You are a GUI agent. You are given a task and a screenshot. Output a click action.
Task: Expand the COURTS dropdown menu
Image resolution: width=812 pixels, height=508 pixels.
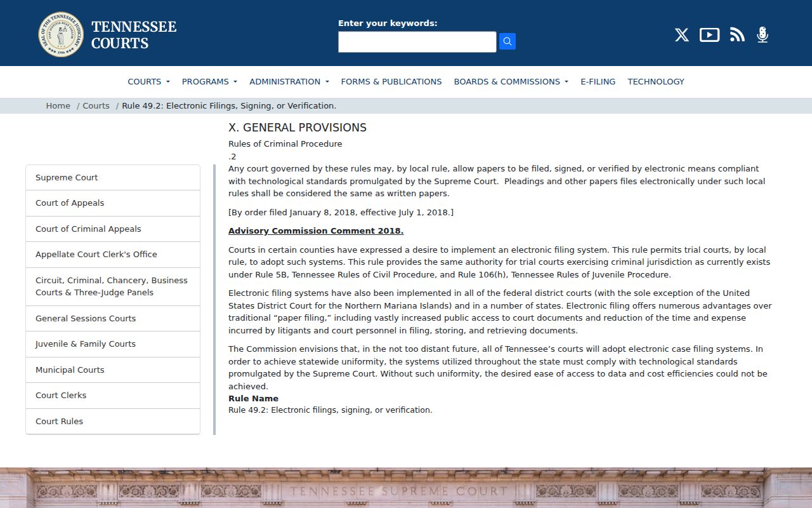pos(148,81)
